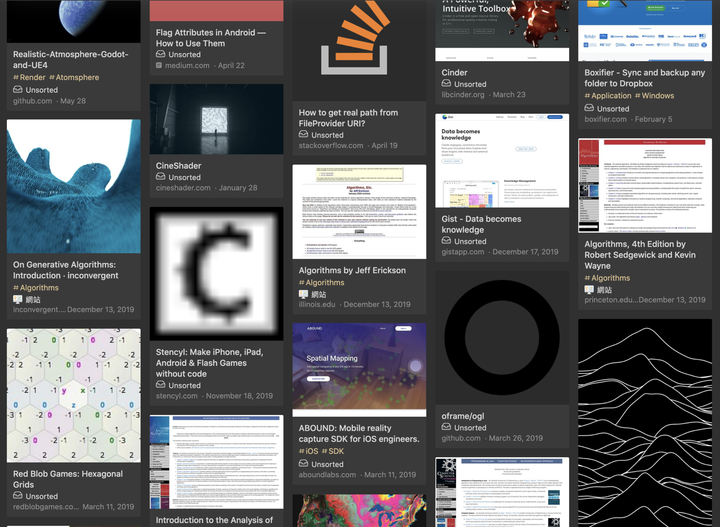Click the Unsorted inbox icon on the Gist card
The width and height of the screenshot is (720, 527).
point(446,241)
